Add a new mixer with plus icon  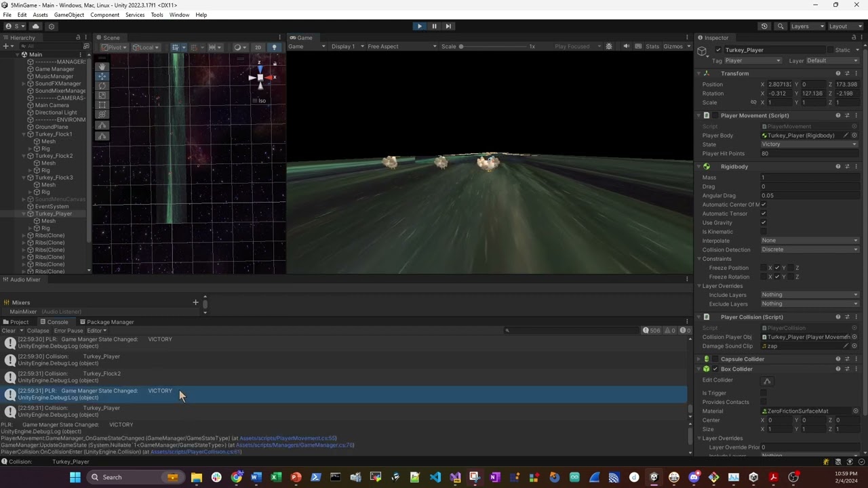(x=195, y=302)
